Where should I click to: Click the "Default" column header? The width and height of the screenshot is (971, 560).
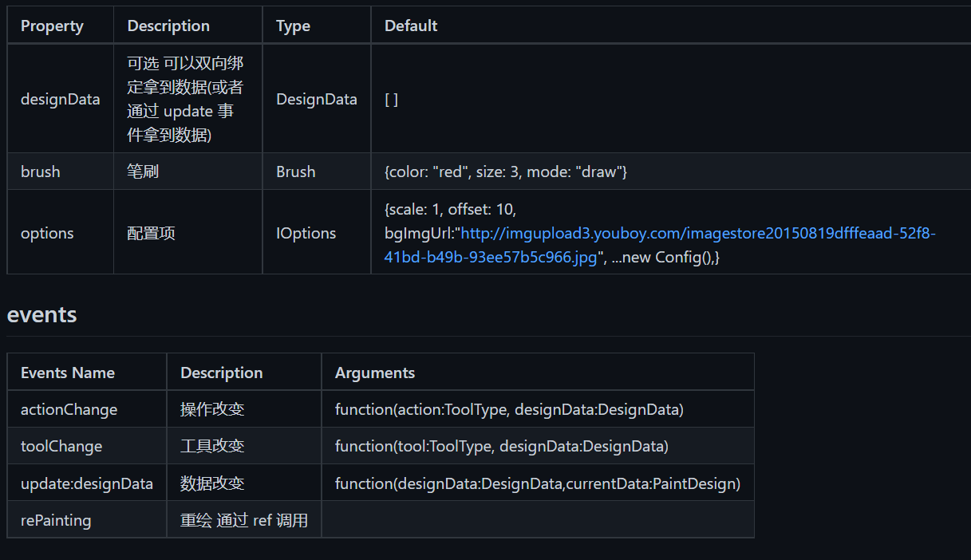(x=411, y=26)
